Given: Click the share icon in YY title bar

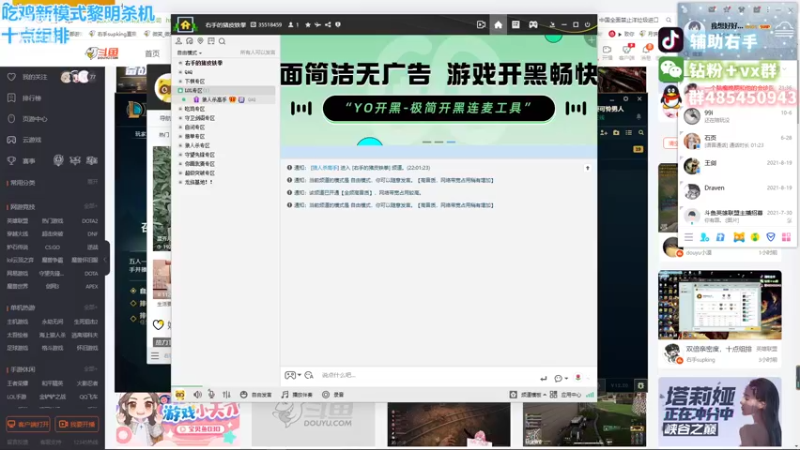Looking at the screenshot, I should [x=328, y=24].
